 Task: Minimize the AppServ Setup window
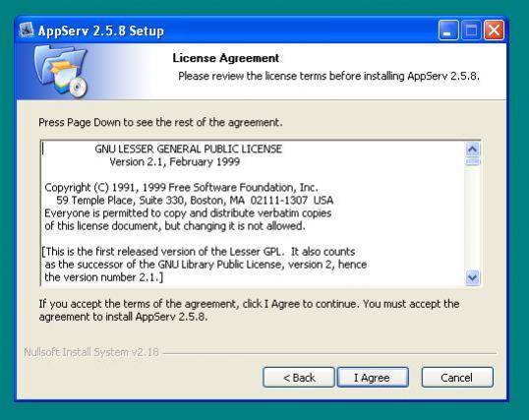click(x=448, y=30)
